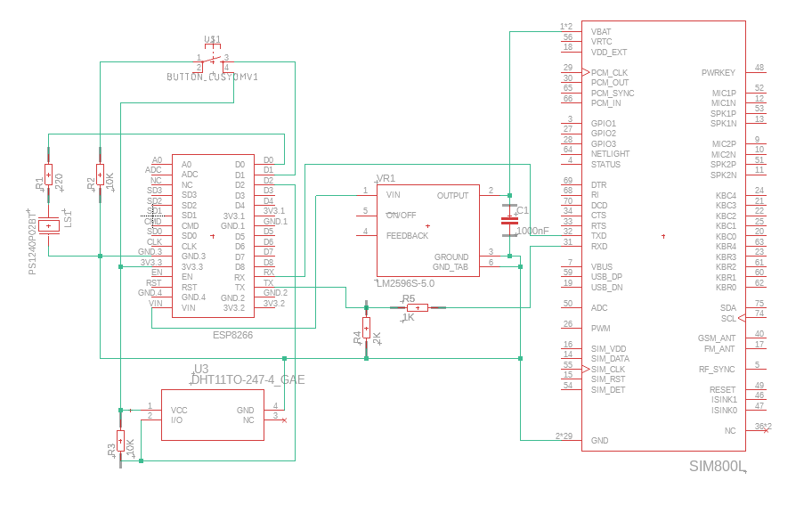
Task: Click the R2 10K resistor symbol
Action: [100, 174]
